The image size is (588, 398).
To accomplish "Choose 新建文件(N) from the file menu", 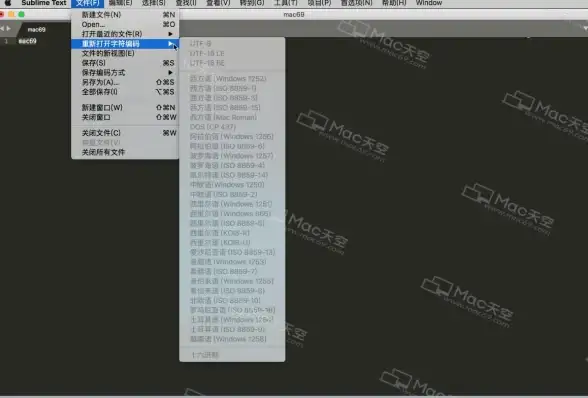I will [125, 15].
